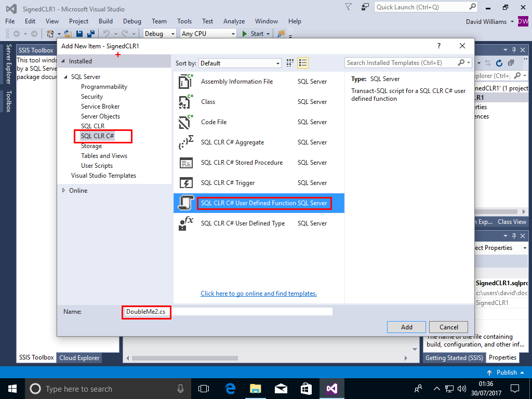Open the Sort by Default dropdown
Screen dimensions: 532x399
240,63
